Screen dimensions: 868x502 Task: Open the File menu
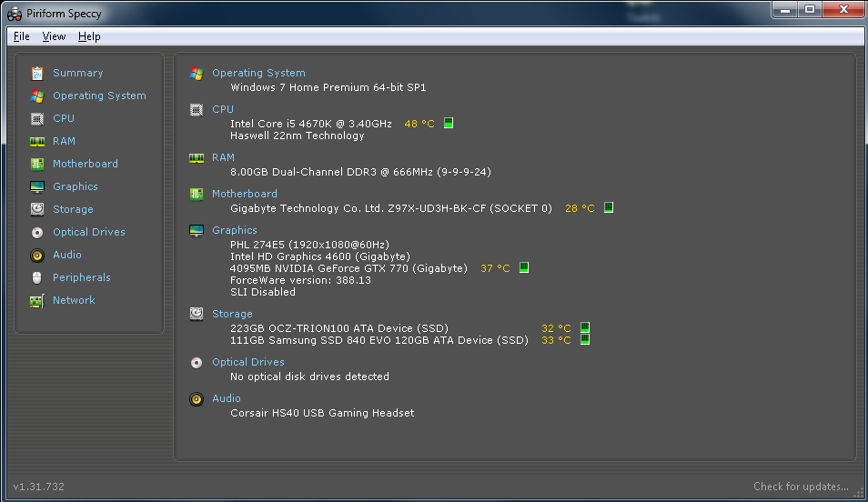point(22,36)
